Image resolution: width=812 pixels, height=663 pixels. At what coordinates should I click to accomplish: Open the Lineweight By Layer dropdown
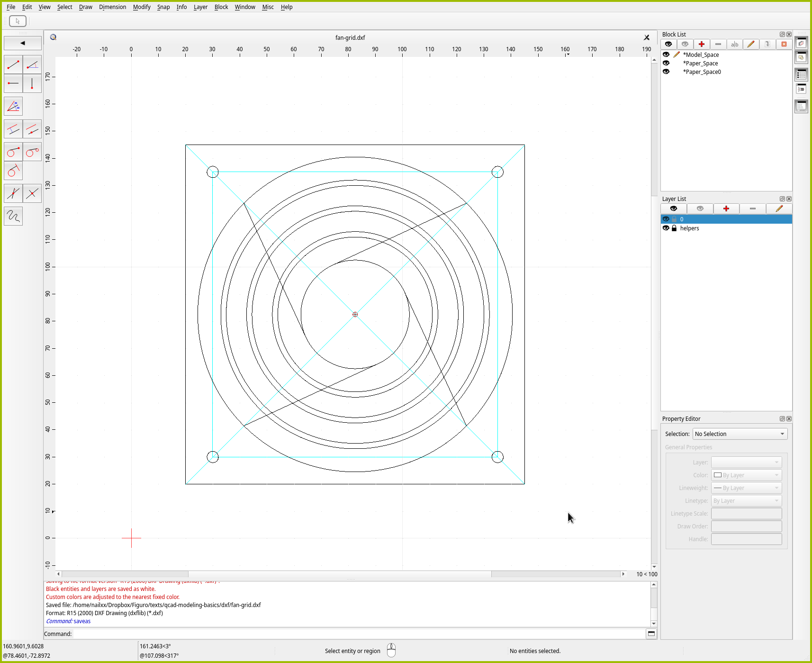(x=746, y=488)
